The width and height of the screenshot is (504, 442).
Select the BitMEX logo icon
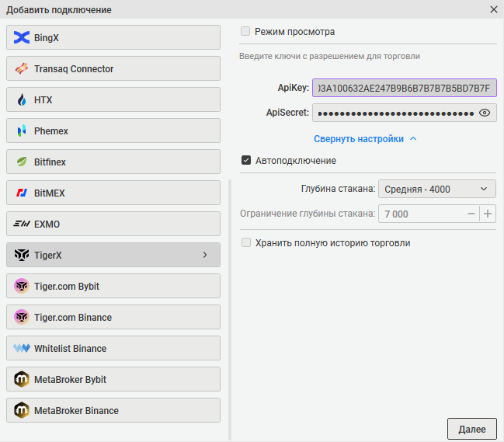(22, 193)
